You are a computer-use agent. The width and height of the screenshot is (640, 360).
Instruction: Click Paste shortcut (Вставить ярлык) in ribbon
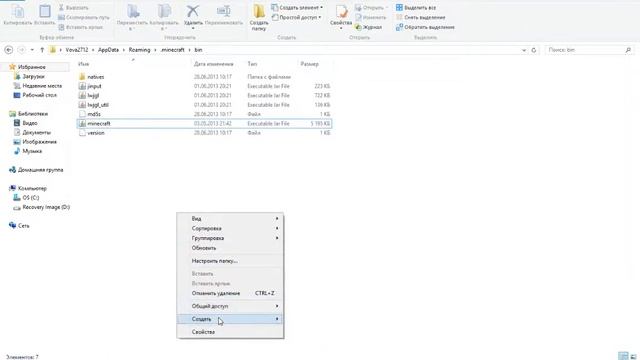80,27
